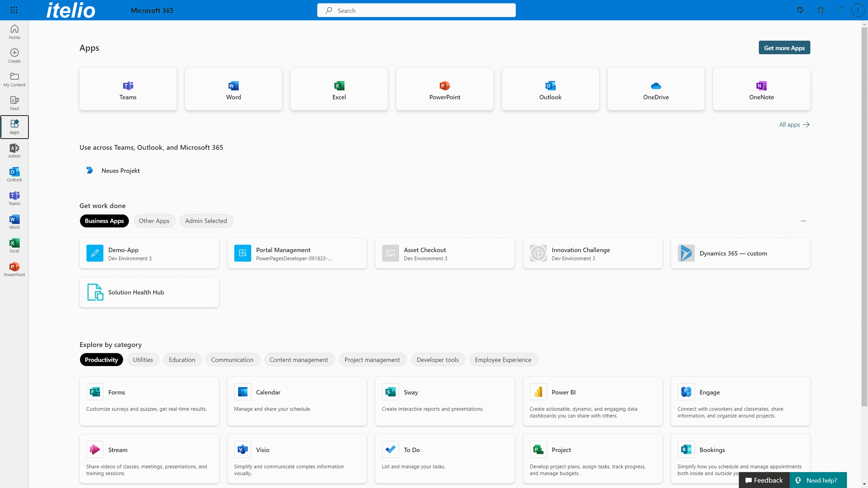Viewport: 868px width, 488px height.
Task: Open the settings gear in header
Action: click(821, 10)
